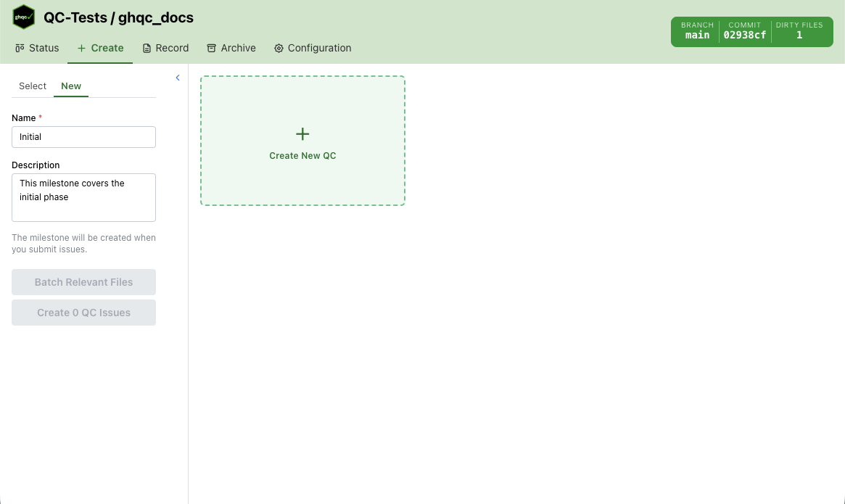Click the plus icon on Create tab
This screenshot has width=845, height=504.
82,49
